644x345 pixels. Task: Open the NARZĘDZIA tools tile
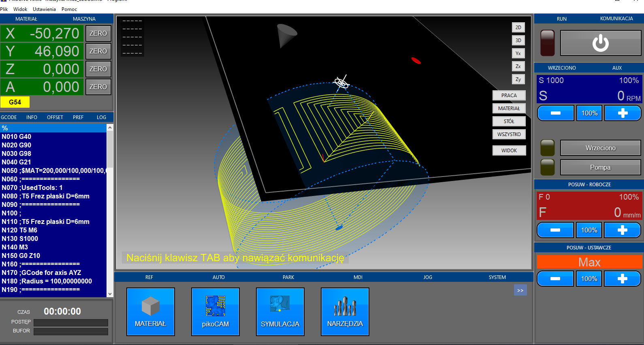click(x=345, y=312)
